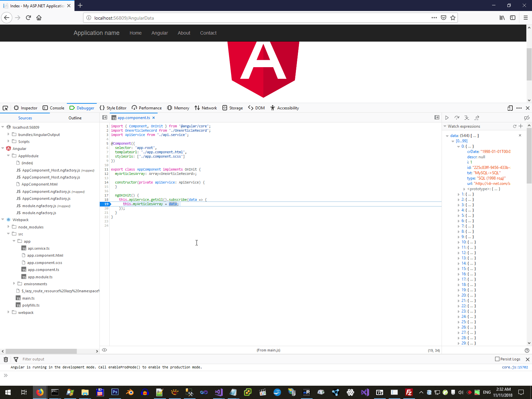Open the Style Editor tab
Screen dimensions: 532x399
(113, 108)
